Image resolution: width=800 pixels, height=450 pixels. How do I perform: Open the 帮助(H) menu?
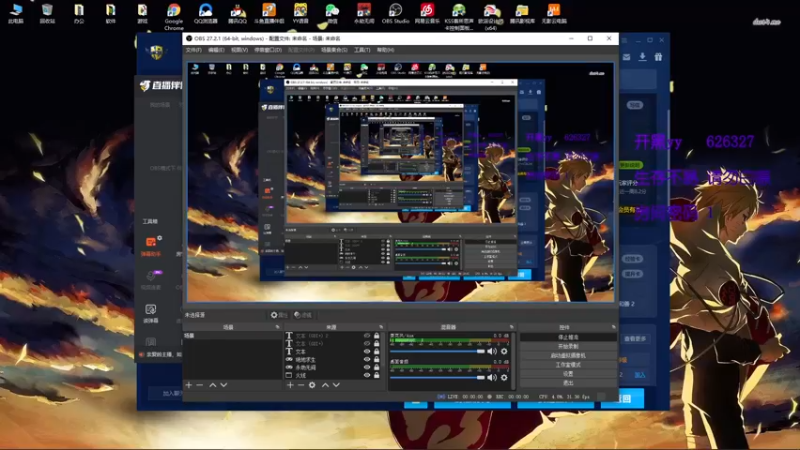(385, 50)
